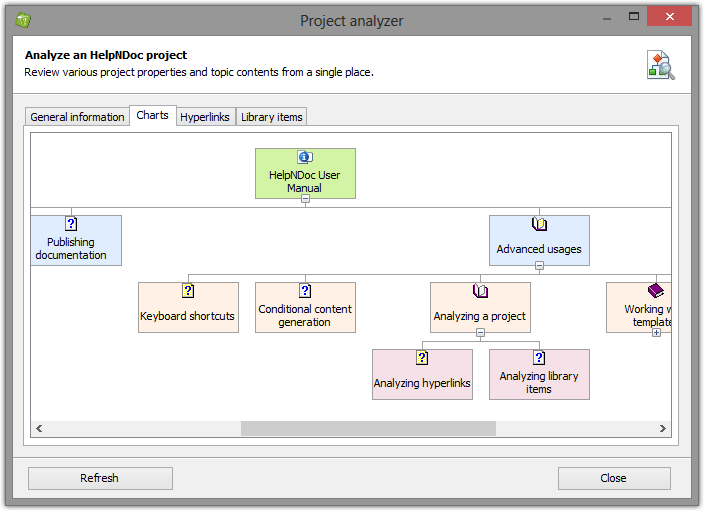This screenshot has width=705, height=512.
Task: Click the open book icon on Analyzing a project
Action: (480, 290)
